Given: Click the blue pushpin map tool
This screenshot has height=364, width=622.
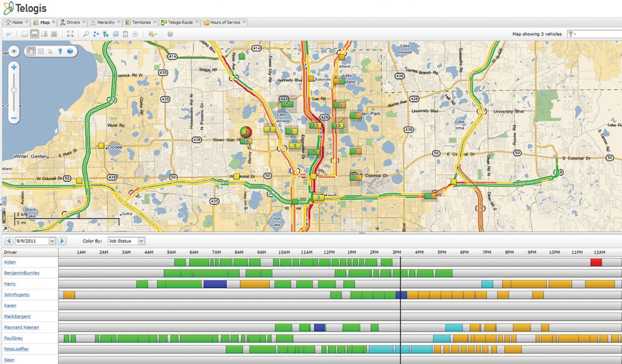Looking at the screenshot, I should coord(60,52).
